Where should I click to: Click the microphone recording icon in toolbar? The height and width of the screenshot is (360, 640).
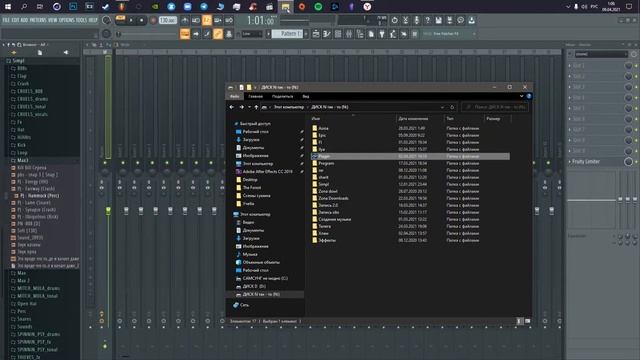(x=416, y=20)
